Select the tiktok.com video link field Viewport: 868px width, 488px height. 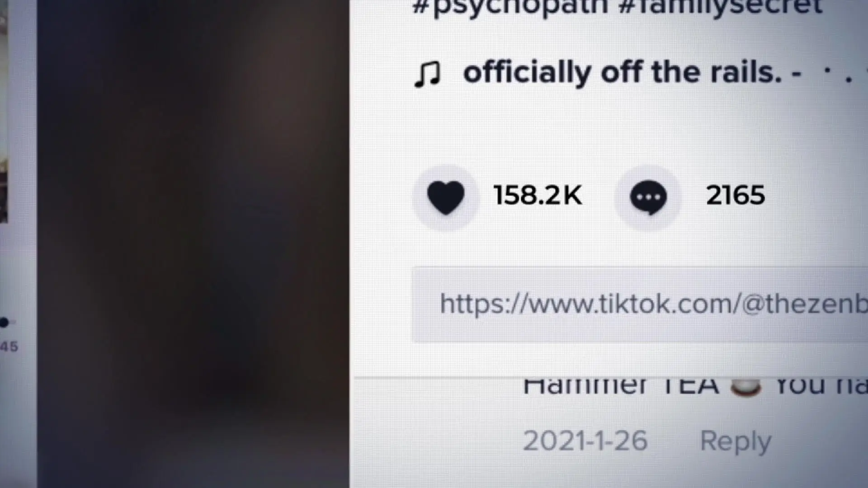(x=640, y=304)
